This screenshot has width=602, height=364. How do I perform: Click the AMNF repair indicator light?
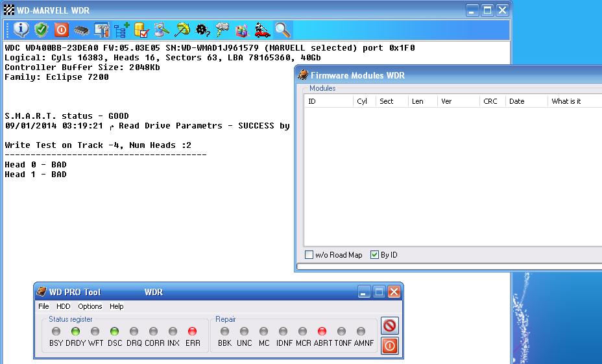tap(361, 331)
